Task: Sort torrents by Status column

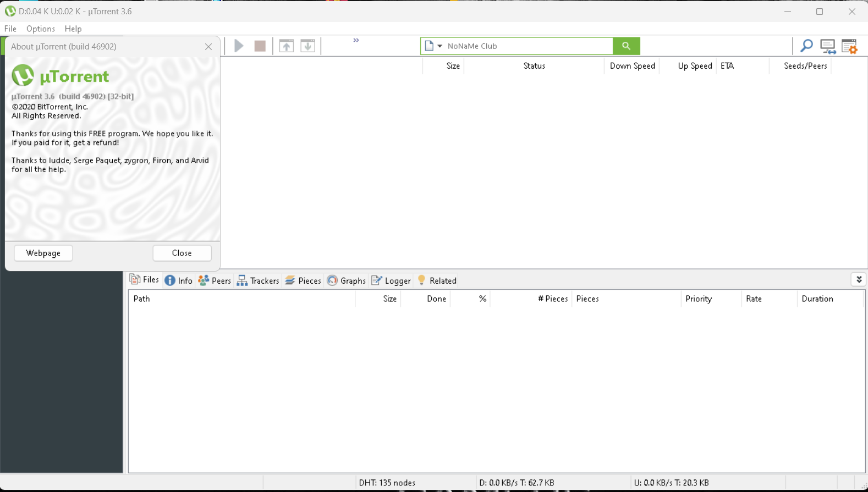Action: (x=534, y=66)
